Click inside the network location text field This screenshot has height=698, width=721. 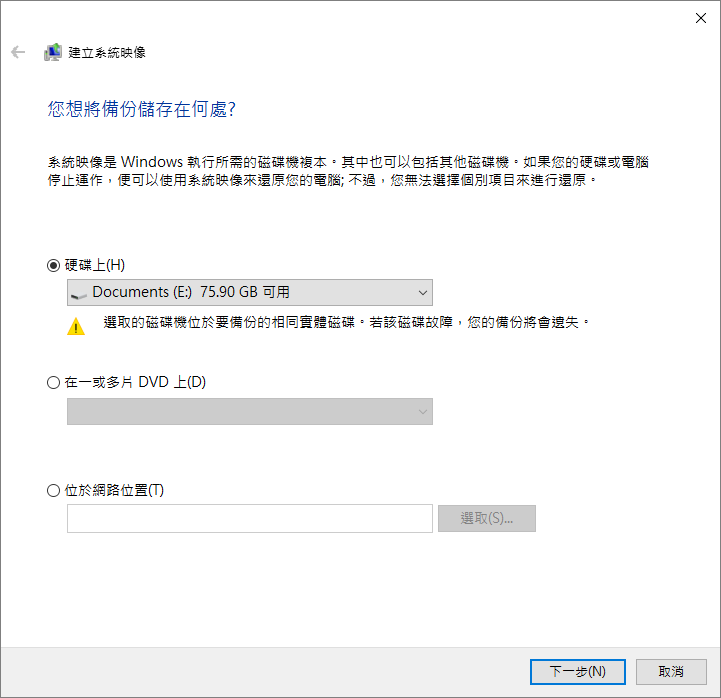(x=250, y=519)
